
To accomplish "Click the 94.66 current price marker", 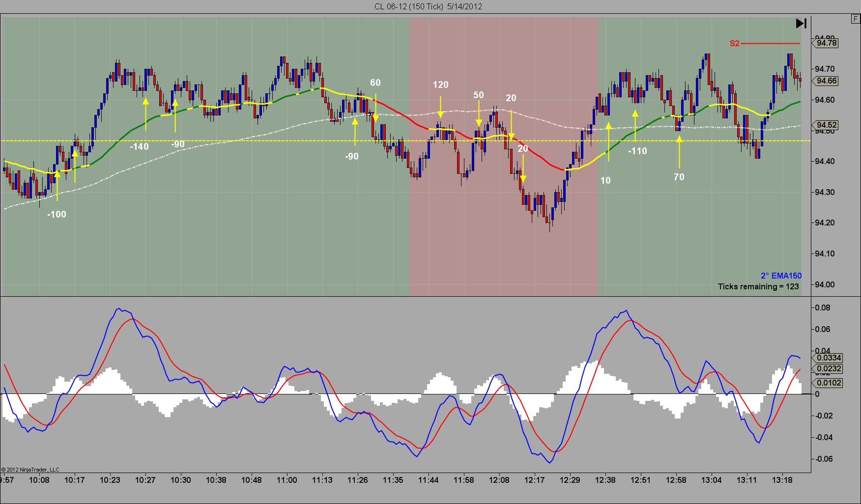I will click(826, 81).
